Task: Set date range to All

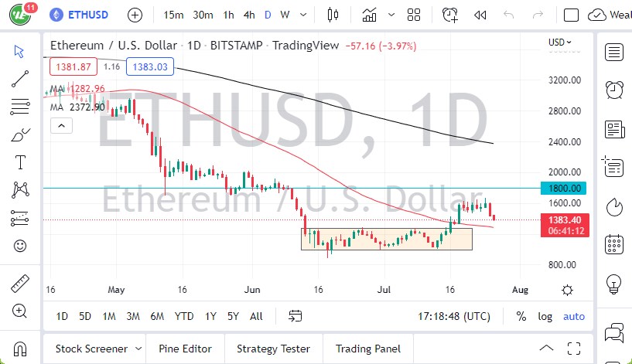Action: click(256, 317)
